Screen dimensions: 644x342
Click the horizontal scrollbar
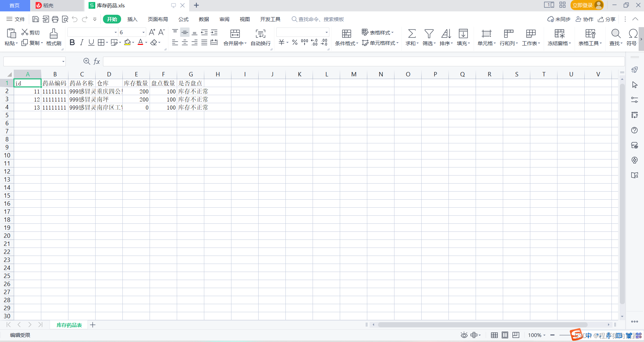tap(482, 325)
